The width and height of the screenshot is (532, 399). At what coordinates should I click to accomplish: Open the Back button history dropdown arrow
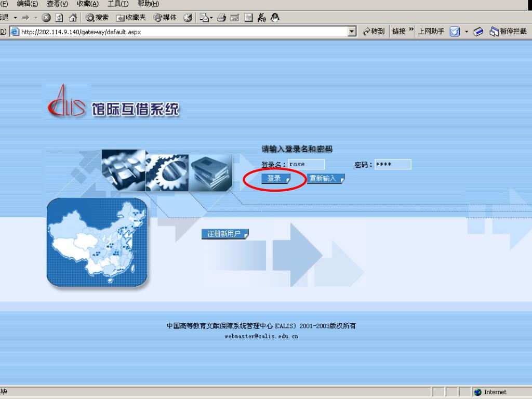[15, 18]
